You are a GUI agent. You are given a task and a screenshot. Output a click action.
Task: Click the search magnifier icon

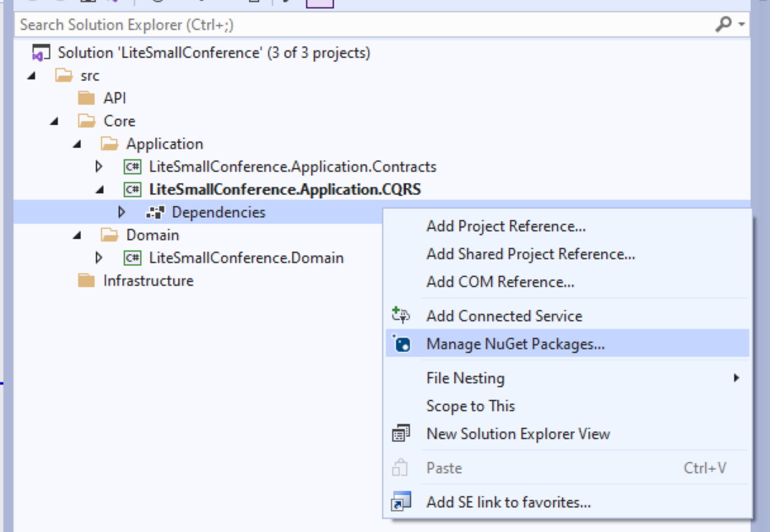pyautogui.click(x=723, y=24)
